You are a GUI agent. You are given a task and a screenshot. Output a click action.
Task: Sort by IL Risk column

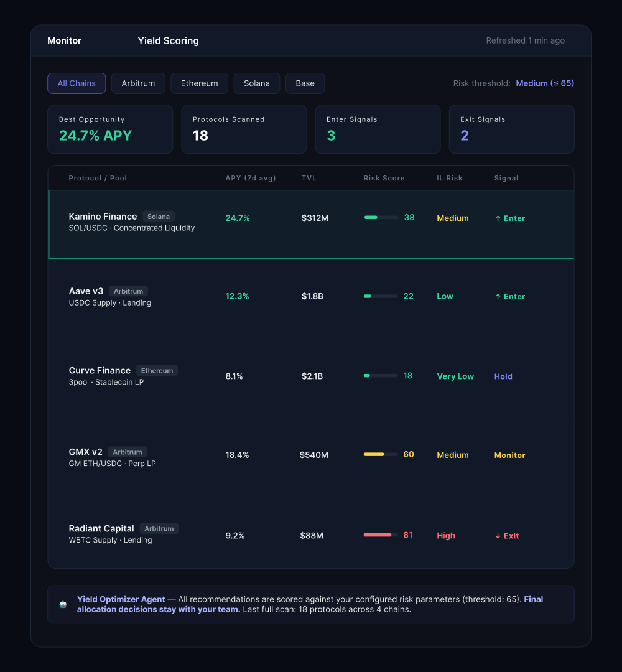(449, 179)
